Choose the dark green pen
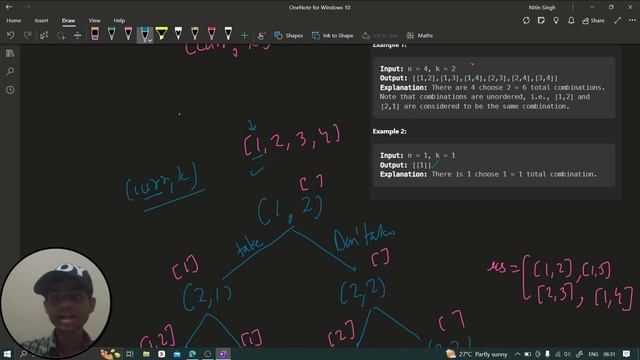 tap(195, 34)
